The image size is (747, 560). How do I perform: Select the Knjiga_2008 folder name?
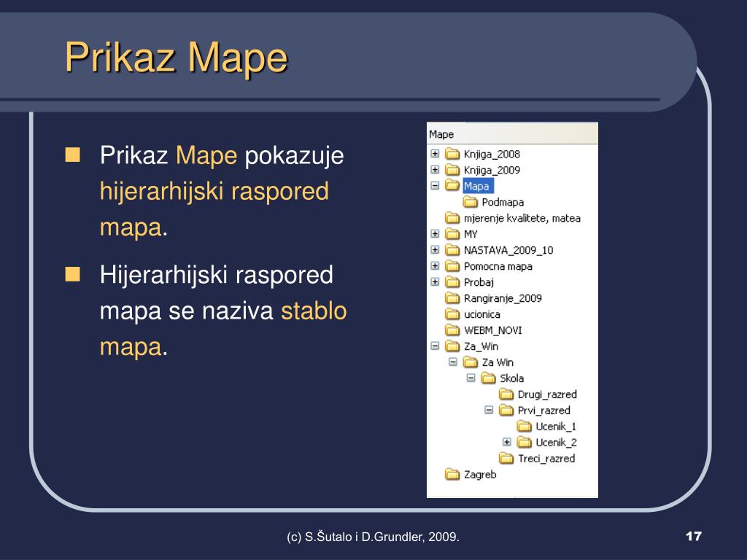[x=492, y=154]
